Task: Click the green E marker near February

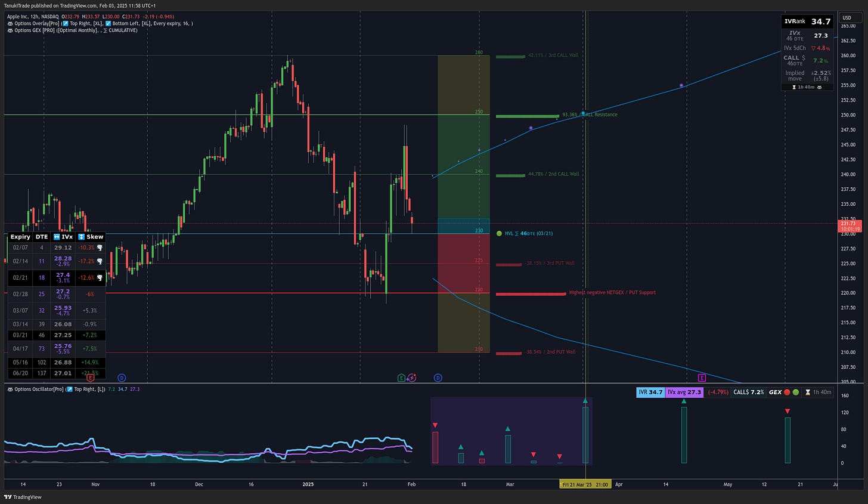Action: (x=401, y=378)
